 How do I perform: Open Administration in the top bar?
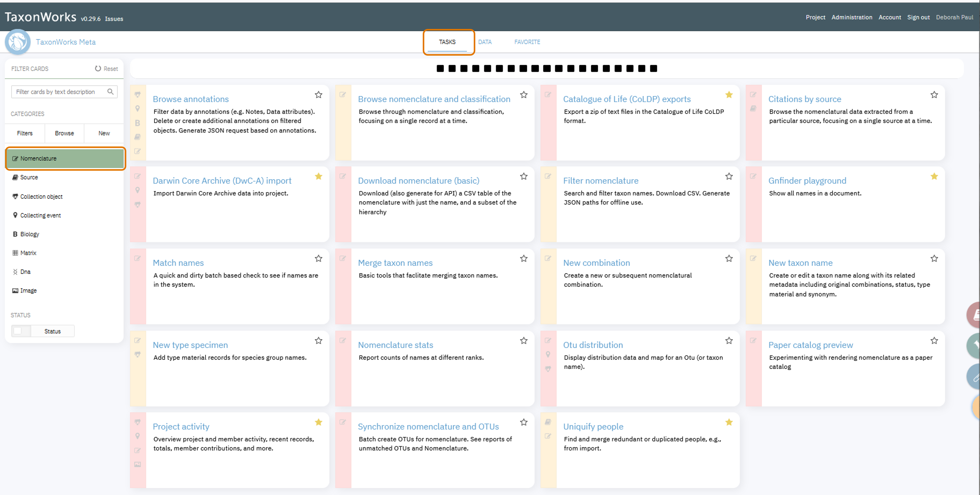click(x=851, y=17)
